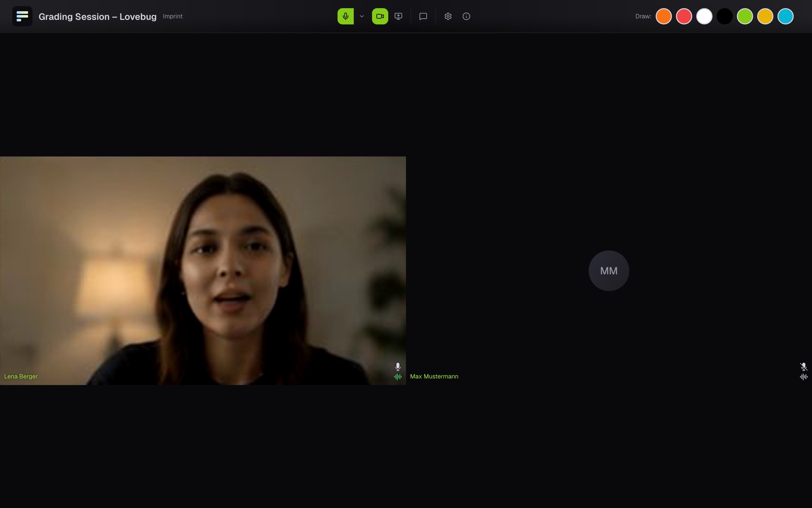Click Lena Berger's microphone icon
This screenshot has width=812, height=508.
(x=398, y=367)
